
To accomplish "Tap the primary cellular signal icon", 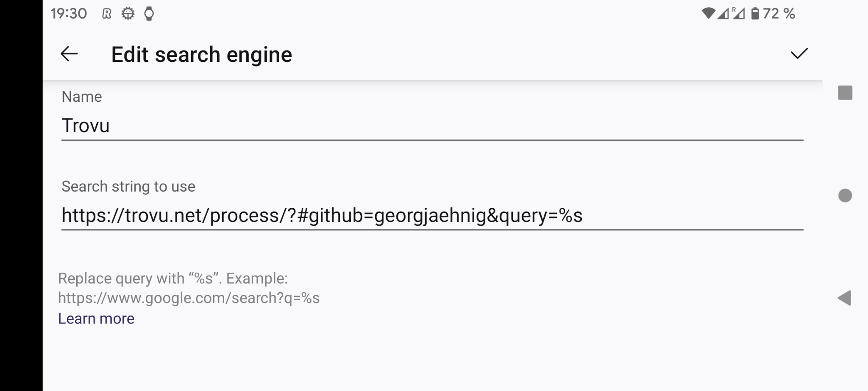I will 723,13.
